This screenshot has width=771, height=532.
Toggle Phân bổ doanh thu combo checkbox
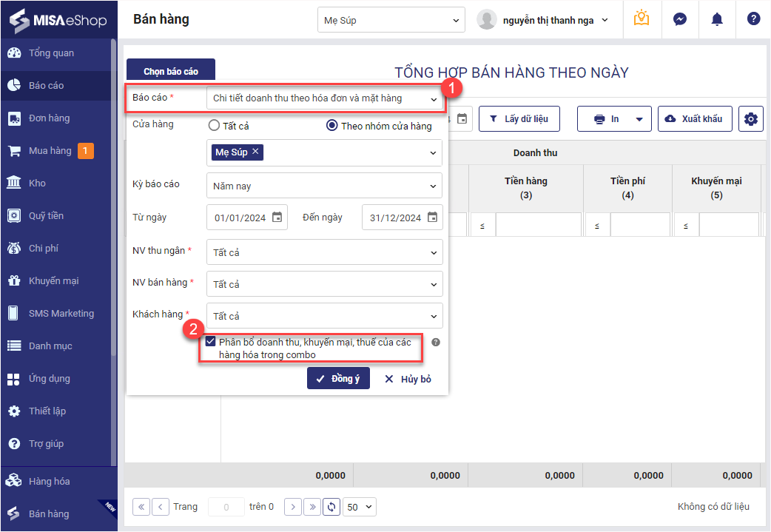pyautogui.click(x=210, y=341)
